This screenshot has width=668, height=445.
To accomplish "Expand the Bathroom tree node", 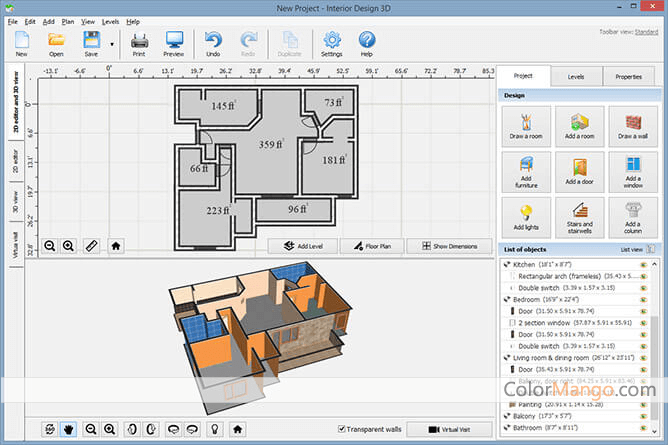I will pyautogui.click(x=507, y=428).
